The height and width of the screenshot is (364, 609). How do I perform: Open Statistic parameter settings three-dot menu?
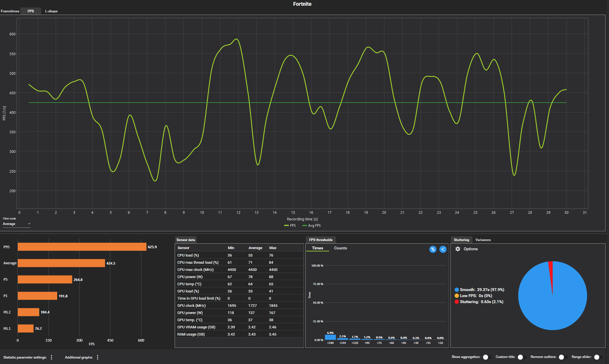(x=51, y=357)
